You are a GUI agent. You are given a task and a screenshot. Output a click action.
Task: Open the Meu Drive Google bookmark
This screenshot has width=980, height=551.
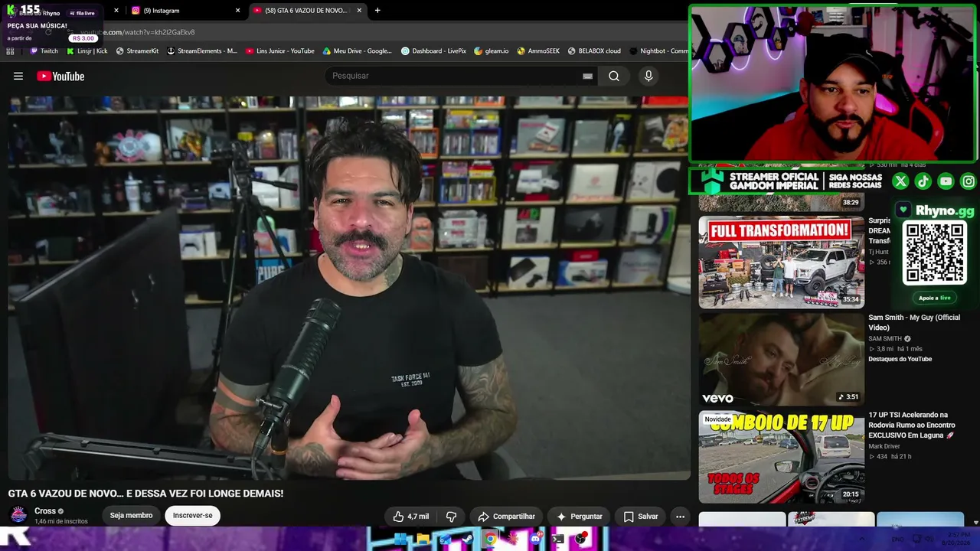tap(358, 51)
